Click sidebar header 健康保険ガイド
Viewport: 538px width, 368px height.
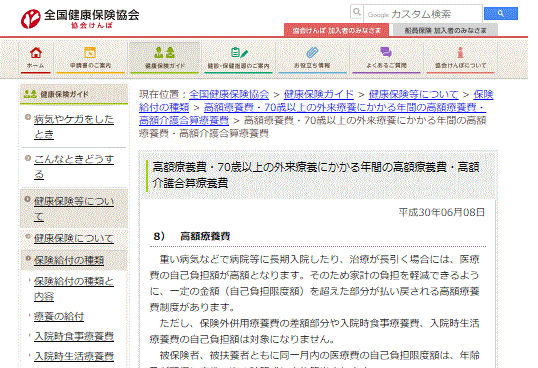(x=74, y=94)
